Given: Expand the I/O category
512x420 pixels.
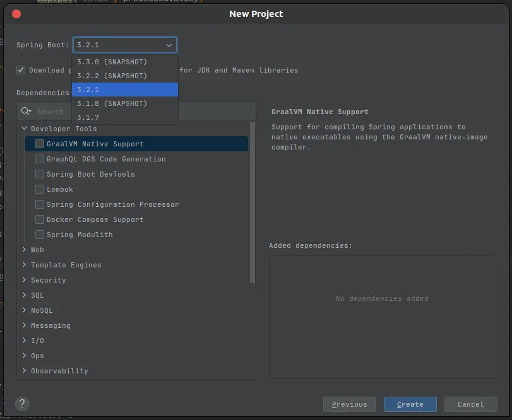Looking at the screenshot, I should (x=24, y=341).
